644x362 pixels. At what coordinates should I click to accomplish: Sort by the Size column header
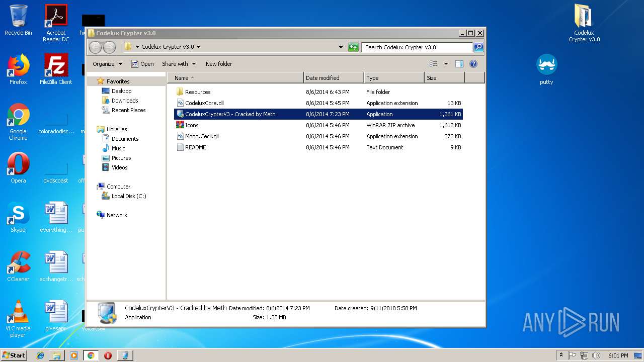[445, 78]
